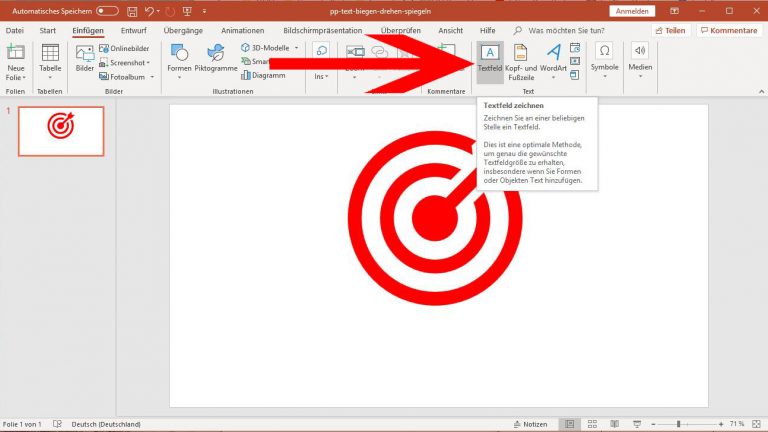Open the Medien dropdown

[x=640, y=60]
